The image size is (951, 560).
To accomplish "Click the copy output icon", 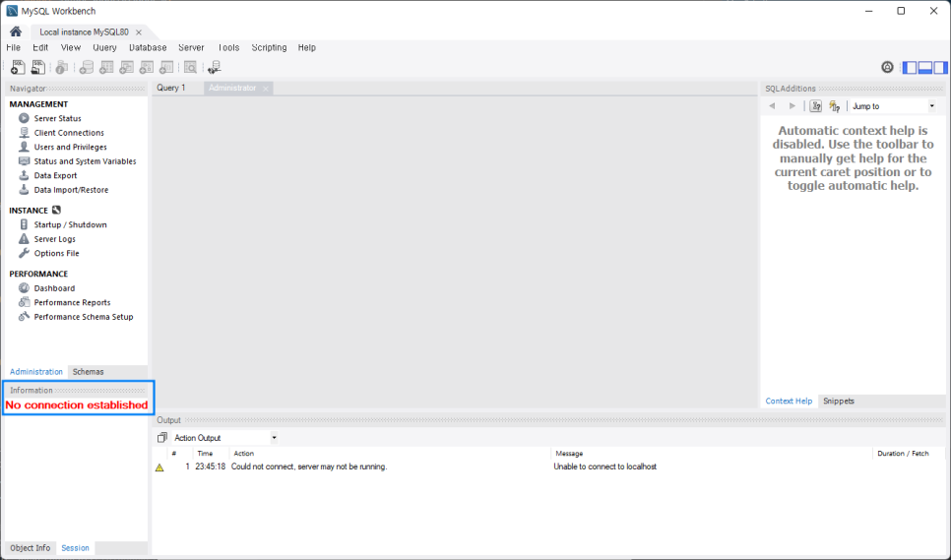I will [x=161, y=438].
